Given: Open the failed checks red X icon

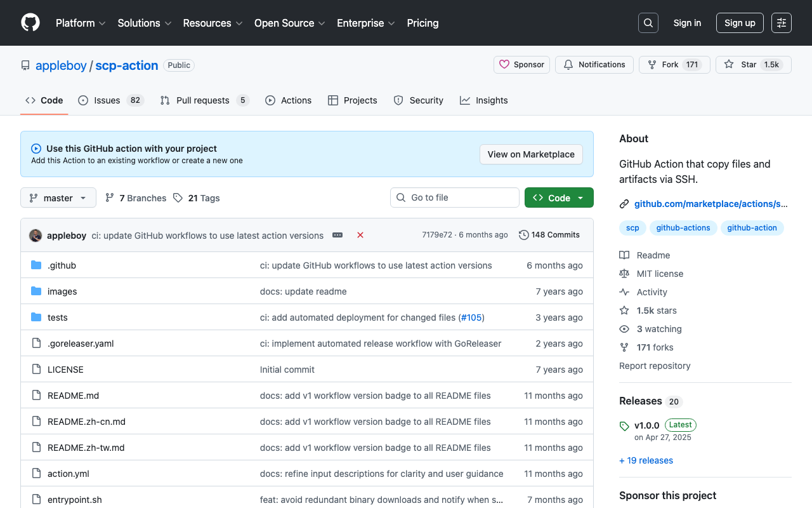Looking at the screenshot, I should (x=360, y=235).
